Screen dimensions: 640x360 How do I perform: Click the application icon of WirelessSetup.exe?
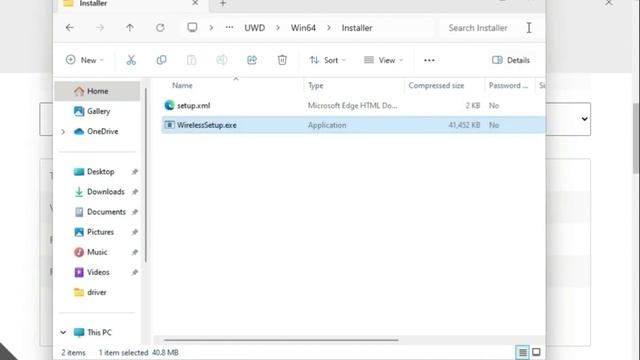tap(169, 125)
